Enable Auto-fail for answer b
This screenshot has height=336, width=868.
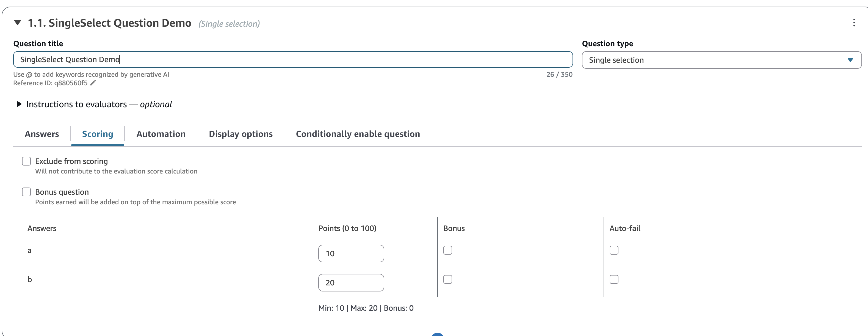click(613, 279)
